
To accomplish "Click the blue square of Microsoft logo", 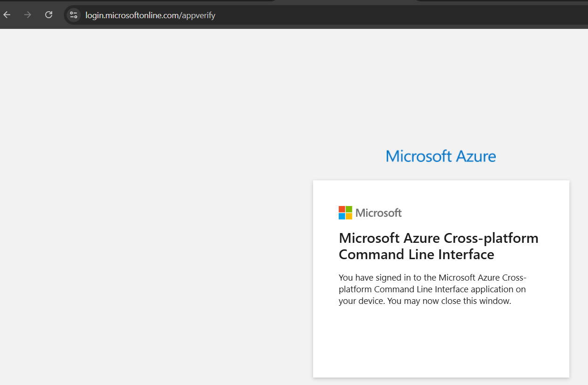I will 342,216.
